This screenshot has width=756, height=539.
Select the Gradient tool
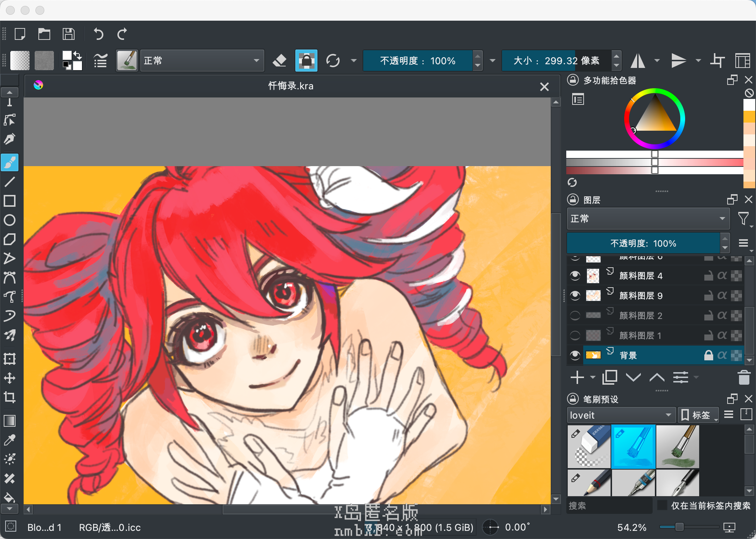point(10,421)
